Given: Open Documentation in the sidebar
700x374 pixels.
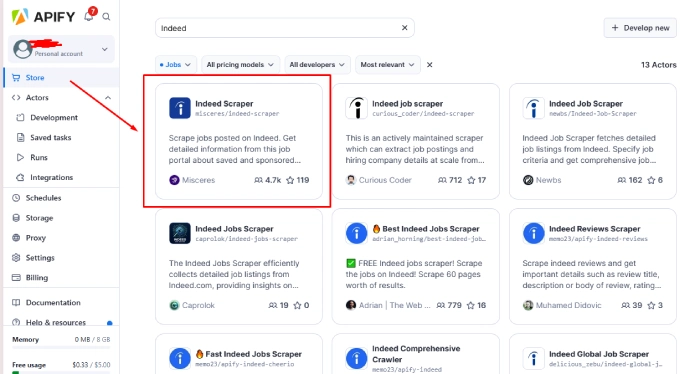Looking at the screenshot, I should (53, 303).
